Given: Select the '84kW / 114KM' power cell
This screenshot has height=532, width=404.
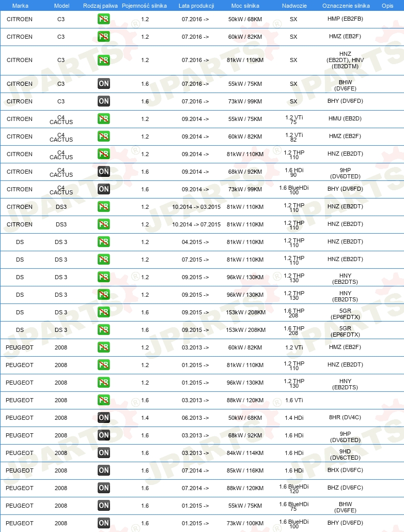Looking at the screenshot, I should [x=245, y=453].
